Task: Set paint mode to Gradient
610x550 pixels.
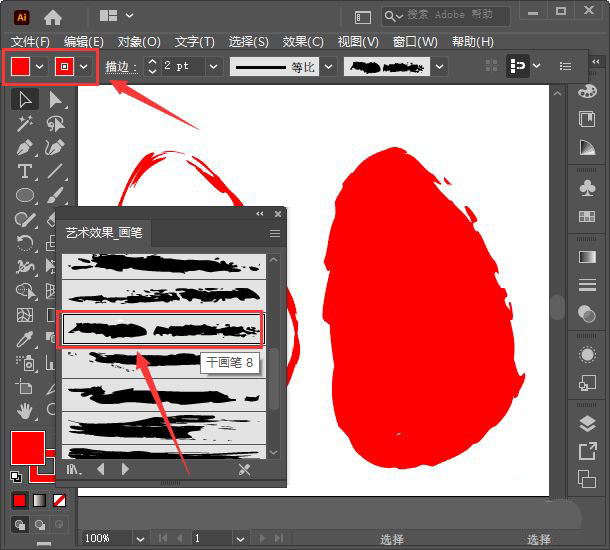Action: [39, 501]
